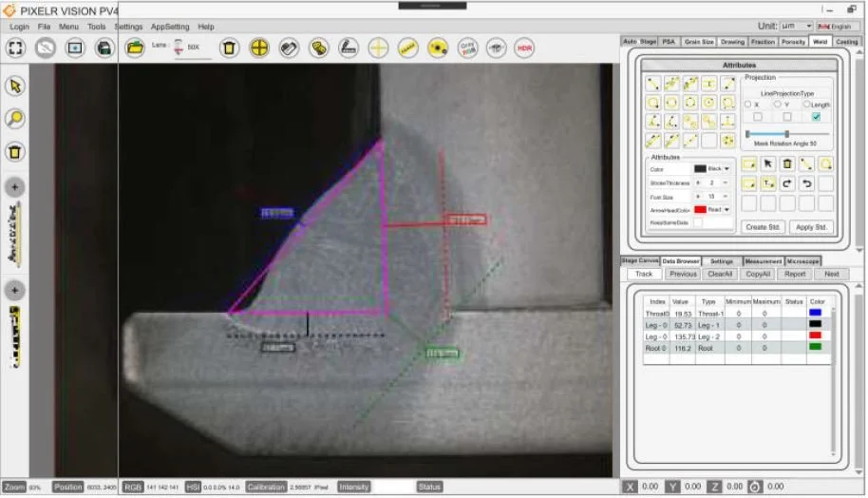Click the CopyAll button
868x498 pixels.
758,275
